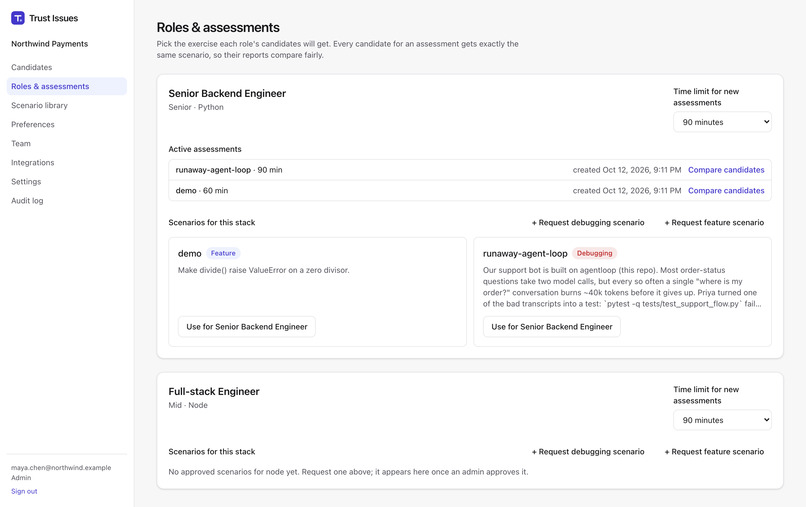
Task: Compare candidates for demo assessment
Action: point(726,190)
